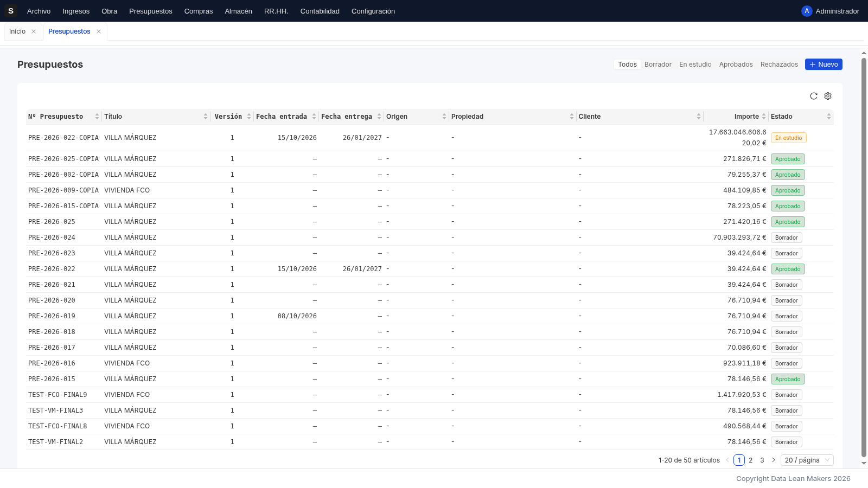Switch to the Inicio tab
The width and height of the screenshot is (868, 488).
coord(17,31)
